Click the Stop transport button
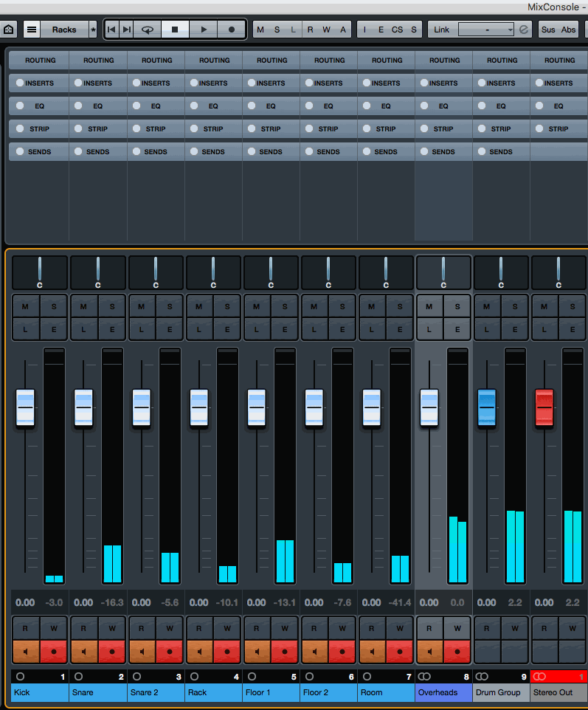Image resolution: width=588 pixels, height=710 pixels. click(175, 30)
